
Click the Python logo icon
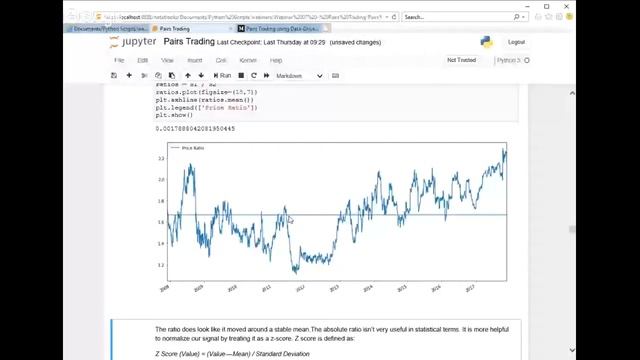(487, 42)
